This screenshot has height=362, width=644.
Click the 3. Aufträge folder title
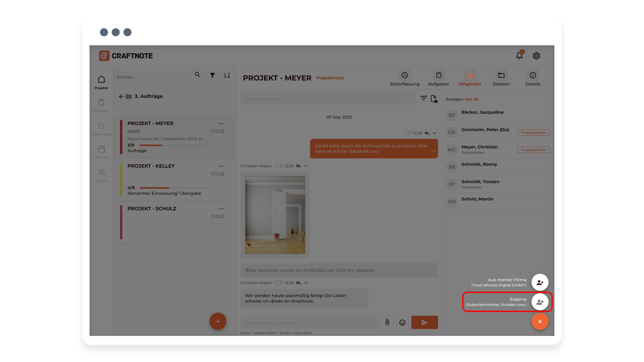[x=148, y=96]
